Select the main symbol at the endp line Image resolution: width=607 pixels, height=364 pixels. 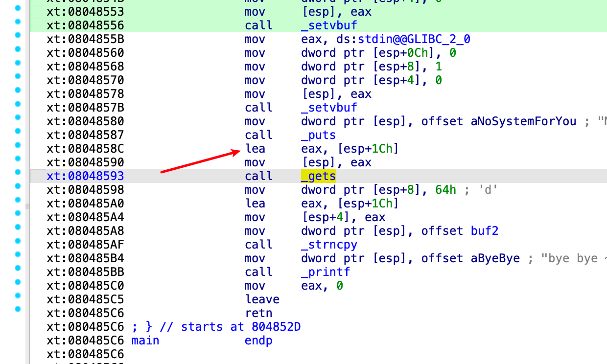click(145, 340)
